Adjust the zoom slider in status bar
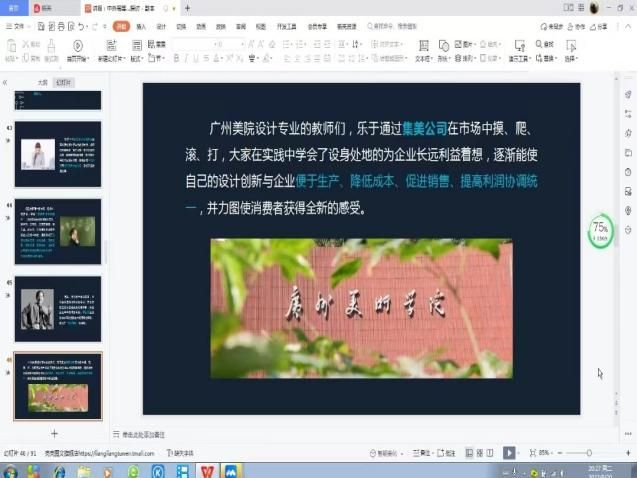Viewport: 637px width, 478px height. pyautogui.click(x=589, y=453)
